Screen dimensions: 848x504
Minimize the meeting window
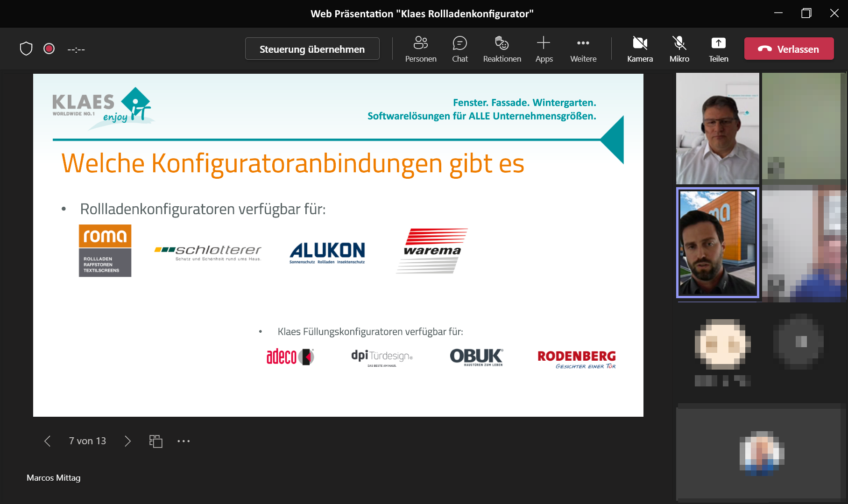click(778, 13)
